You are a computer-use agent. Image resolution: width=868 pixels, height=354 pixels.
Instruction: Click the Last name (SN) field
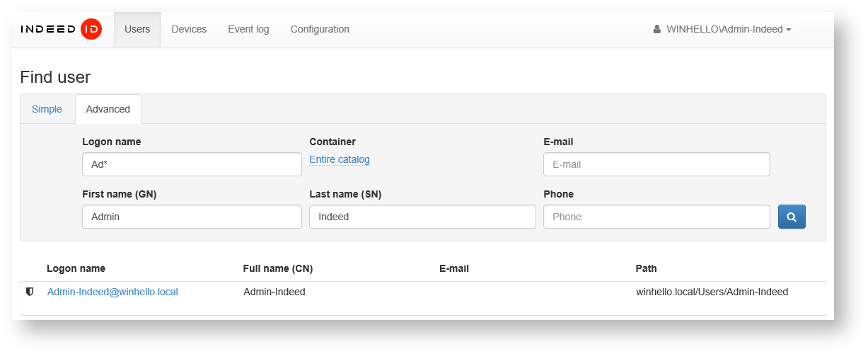click(x=422, y=217)
